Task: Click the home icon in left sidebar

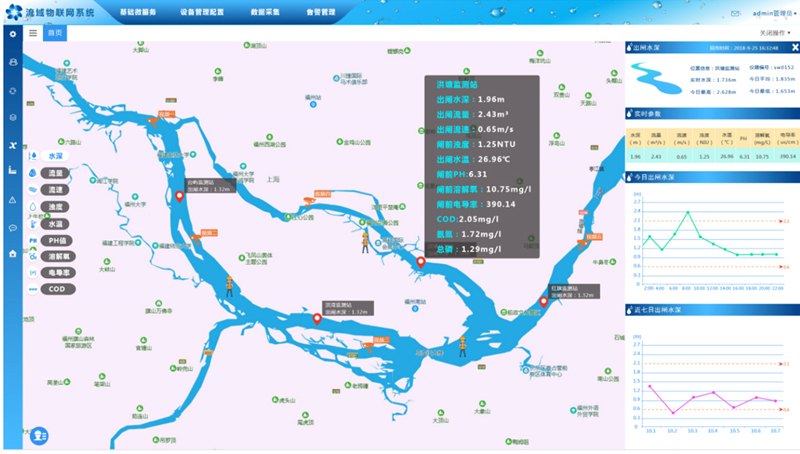Action: 13,254
